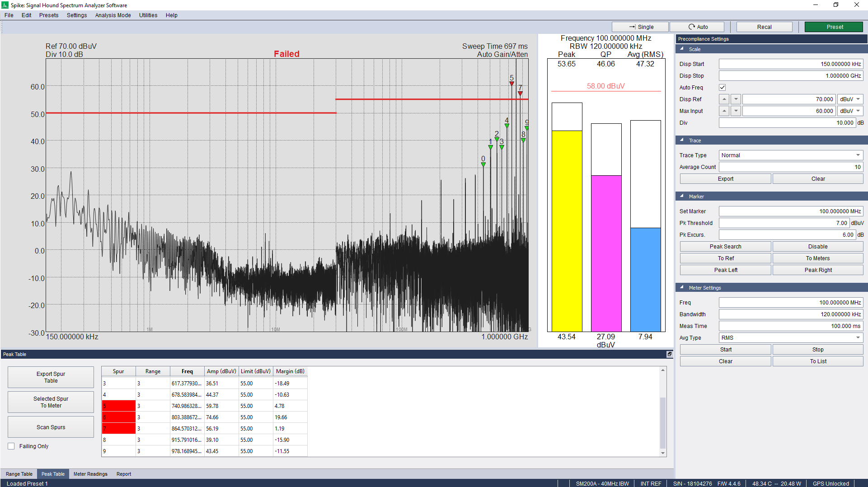The image size is (868, 487).
Task: Click the Peak Search button
Action: 726,247
